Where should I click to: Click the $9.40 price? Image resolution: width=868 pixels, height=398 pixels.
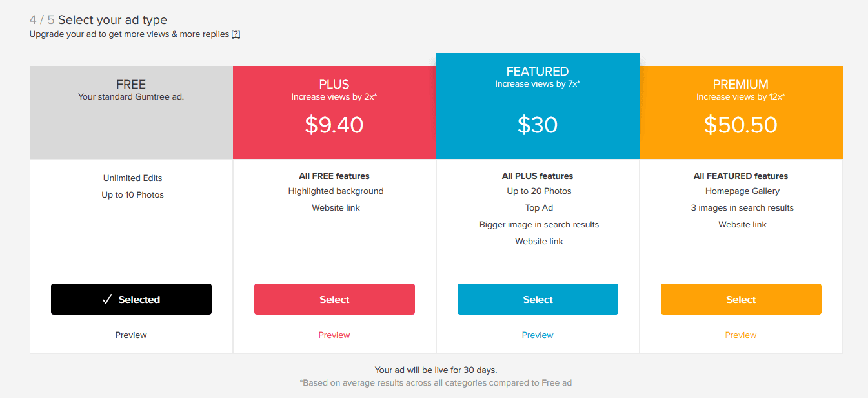(x=334, y=125)
